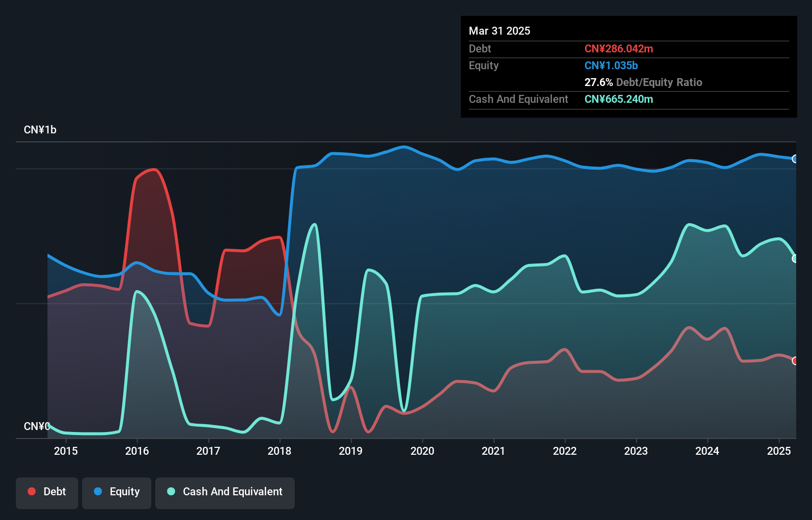The width and height of the screenshot is (812, 520).
Task: Click the 2022 x-axis label
Action: coord(565,451)
